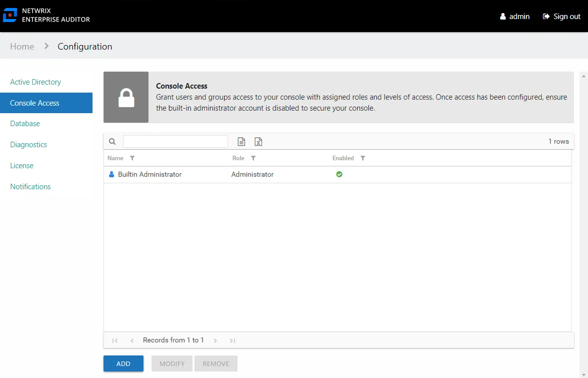Sort by Role column header
Viewport: 588px width, 378px height.
pyautogui.click(x=238, y=158)
